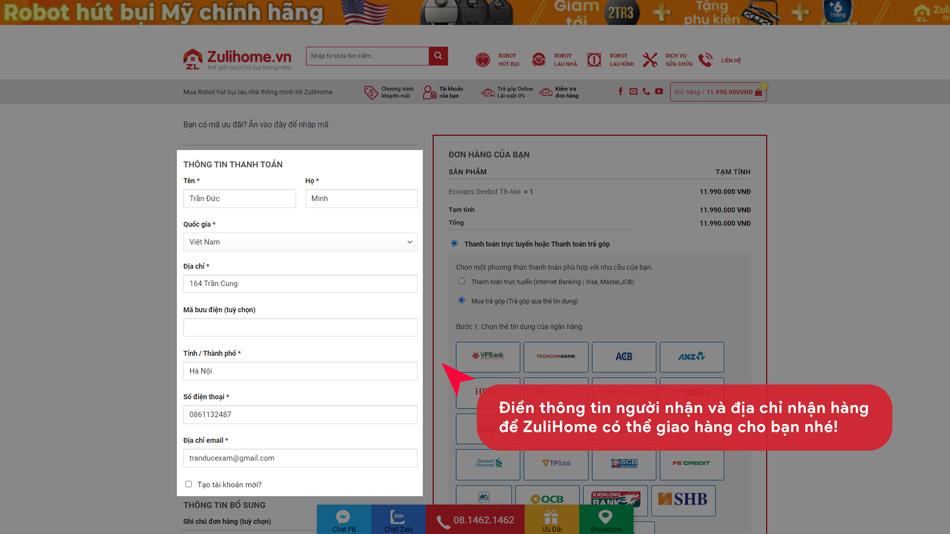Open the Chat FB messenger icon

click(x=343, y=517)
